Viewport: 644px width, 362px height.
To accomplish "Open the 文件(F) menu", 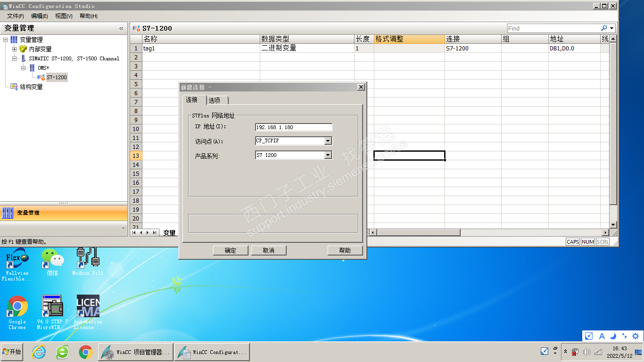I will (16, 16).
